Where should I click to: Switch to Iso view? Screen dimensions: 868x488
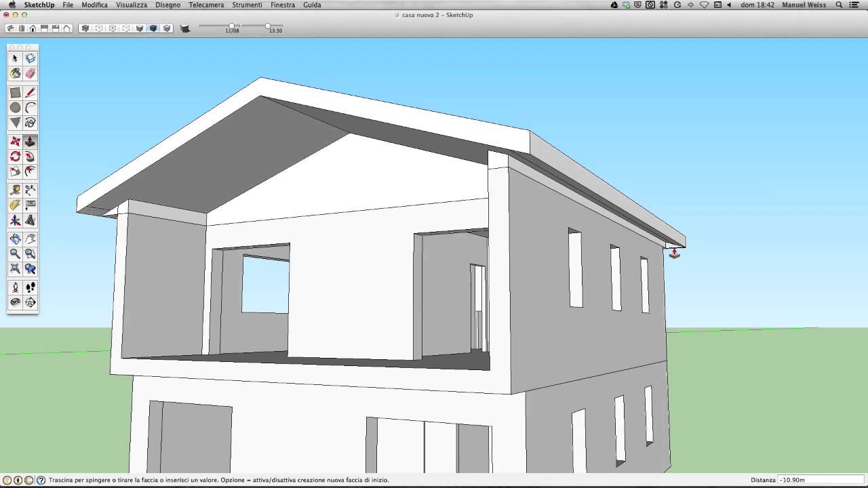(x=10, y=28)
